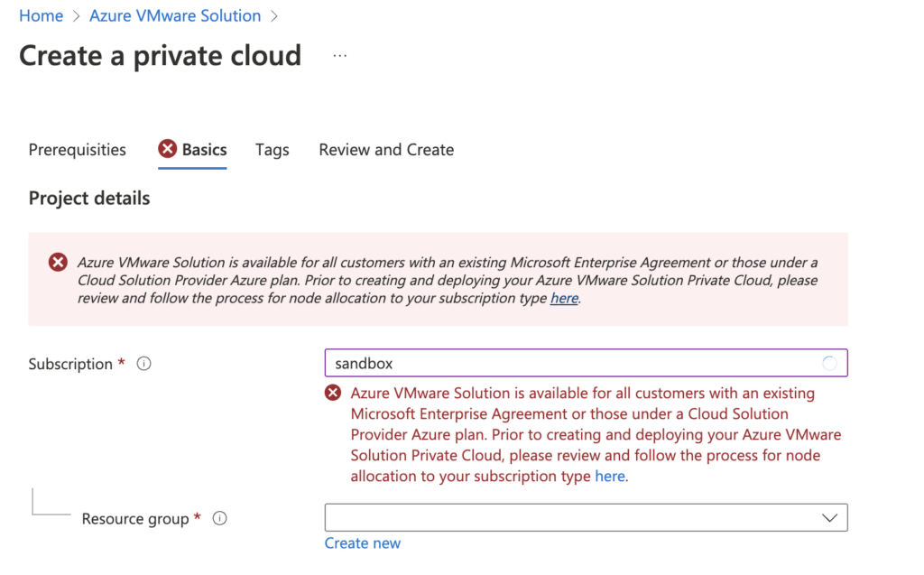Open "here" link in Subscription error text
Image resolution: width=924 pixels, height=575 pixels.
point(609,476)
